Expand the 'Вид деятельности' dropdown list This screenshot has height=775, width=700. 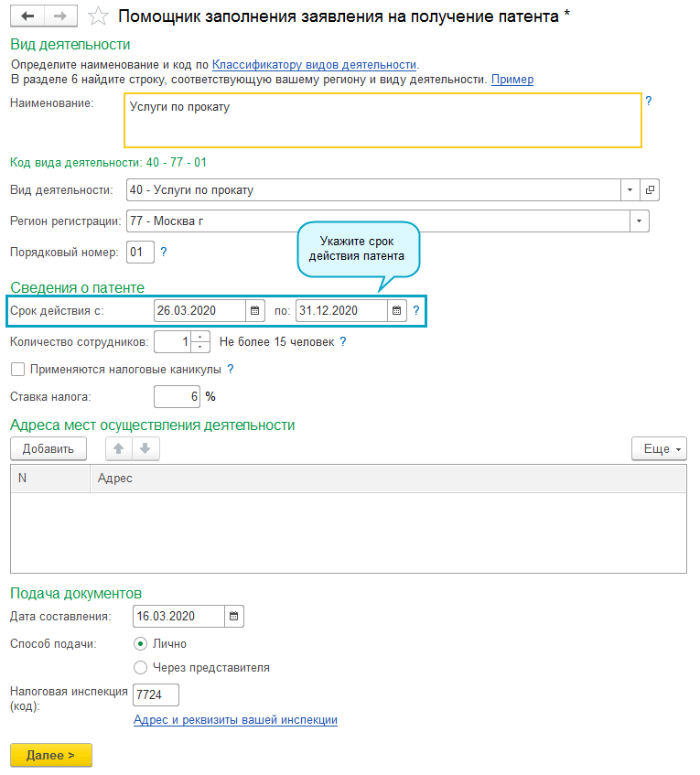[630, 190]
